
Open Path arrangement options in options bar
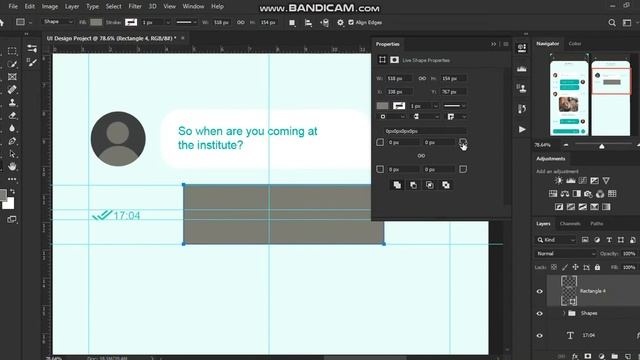pos(324,22)
